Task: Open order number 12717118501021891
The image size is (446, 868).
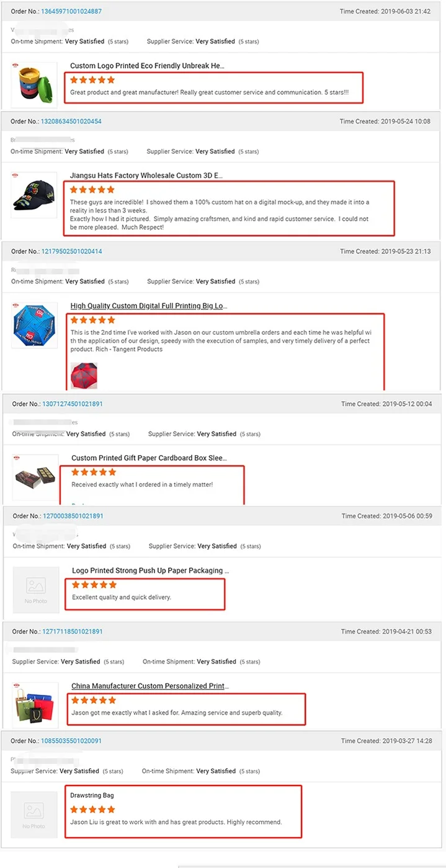Action: click(72, 632)
